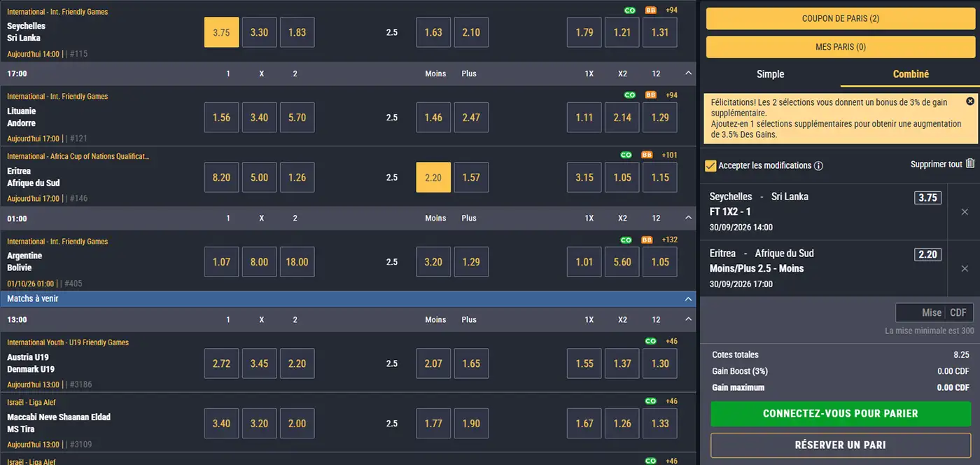Image resolution: width=980 pixels, height=465 pixels.
Task: Open Coupon de Paris (2) tab
Action: coord(840,19)
